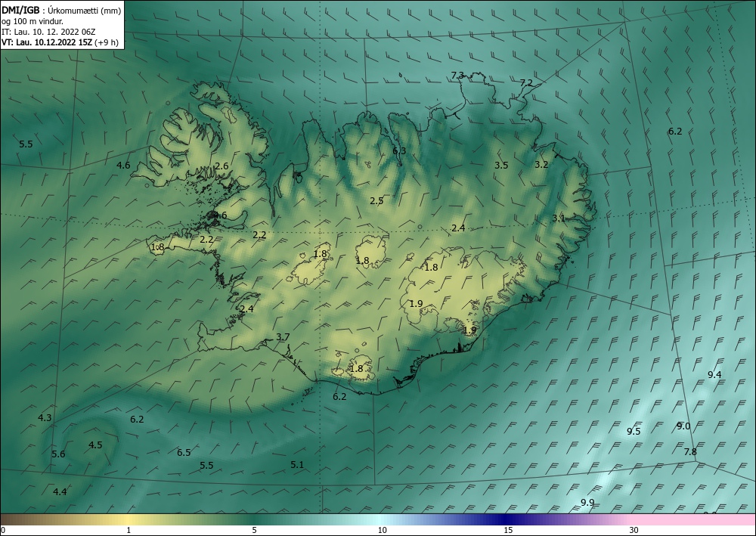Click the 5 tick on the color scale
The image size is (756, 536).
(254, 531)
